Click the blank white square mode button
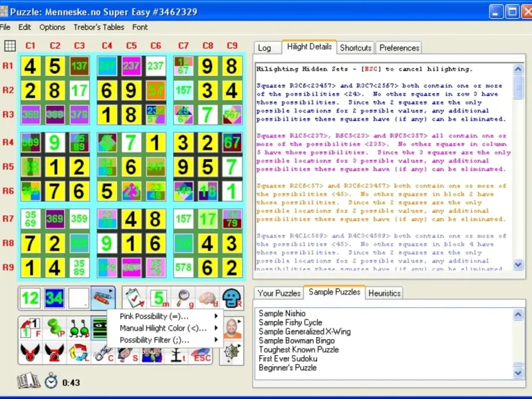Image resolution: width=532 pixels, height=399 pixels. 78,298
